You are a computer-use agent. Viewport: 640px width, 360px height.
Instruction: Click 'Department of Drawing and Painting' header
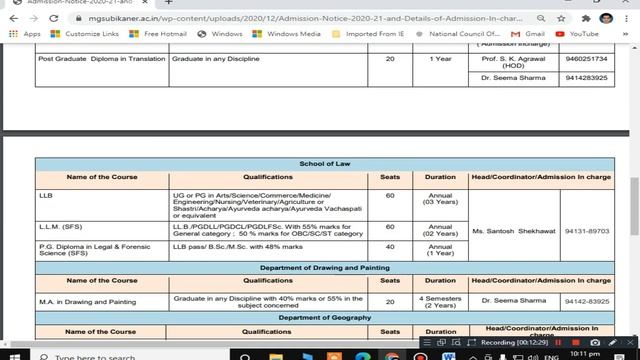pyautogui.click(x=325, y=268)
